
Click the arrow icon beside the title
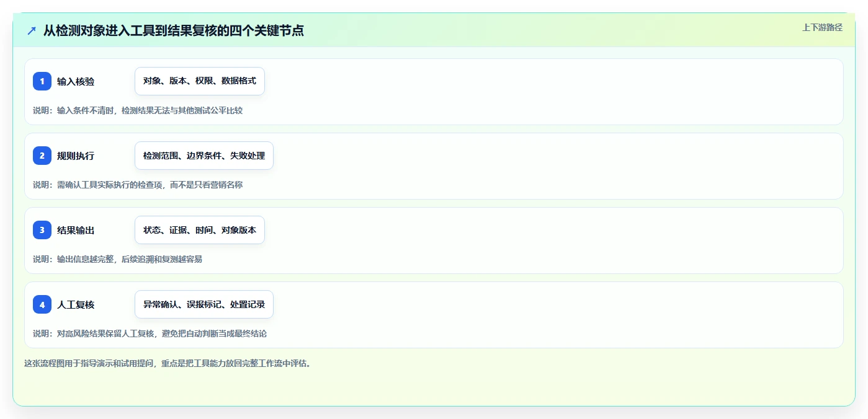tap(32, 30)
